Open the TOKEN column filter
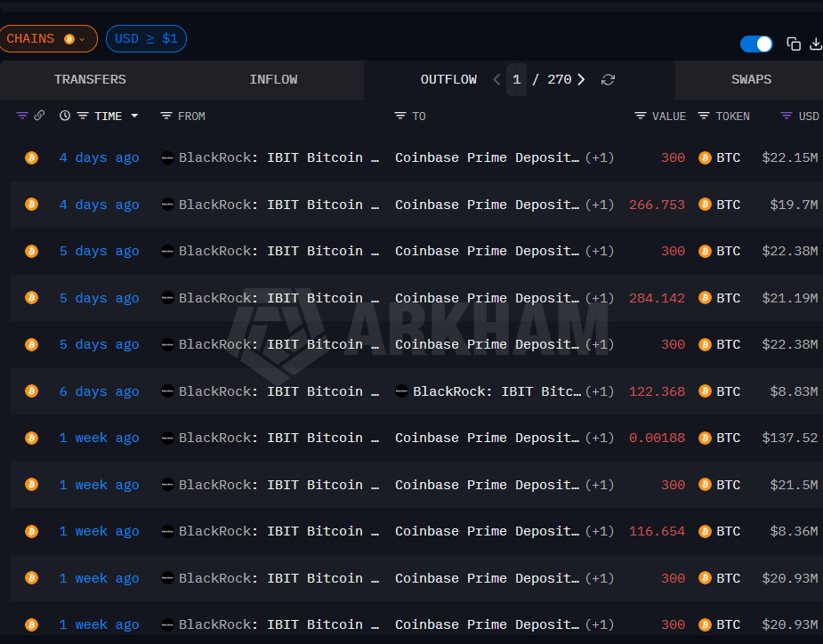Image resolution: width=823 pixels, height=644 pixels. (704, 116)
